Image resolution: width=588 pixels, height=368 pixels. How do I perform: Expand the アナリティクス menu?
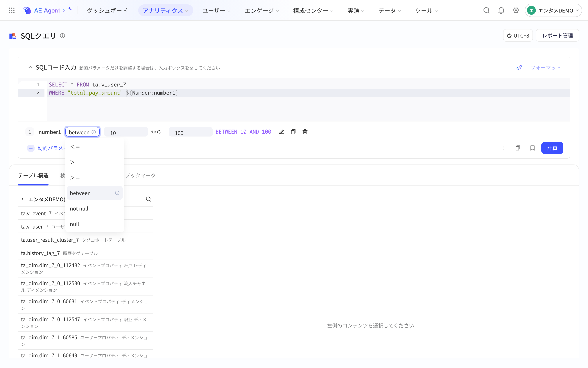click(165, 10)
